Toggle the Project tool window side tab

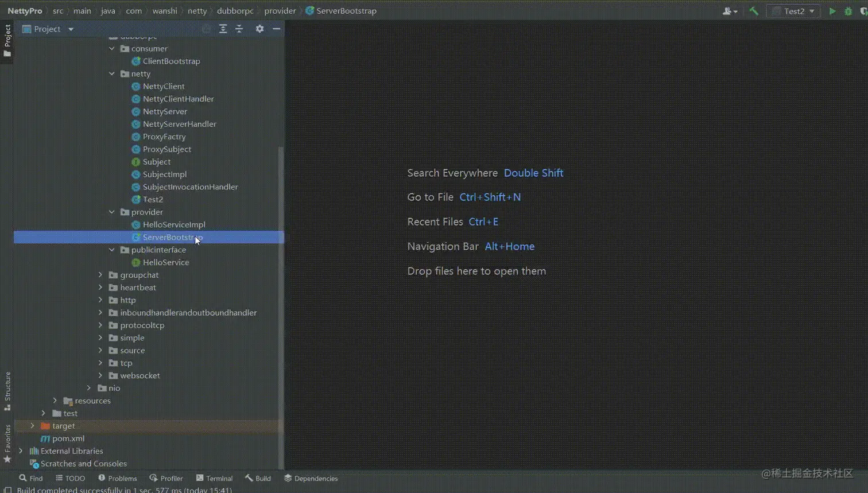tap(7, 40)
